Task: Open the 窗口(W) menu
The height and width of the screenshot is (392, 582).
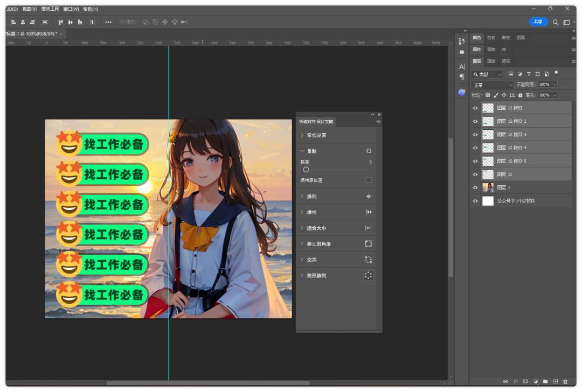Action: [71, 9]
